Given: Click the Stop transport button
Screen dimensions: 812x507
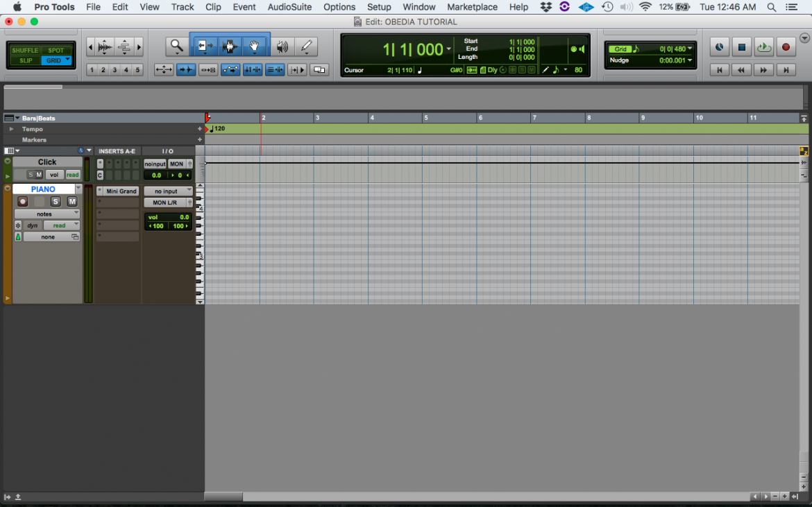Looking at the screenshot, I should pos(741,46).
